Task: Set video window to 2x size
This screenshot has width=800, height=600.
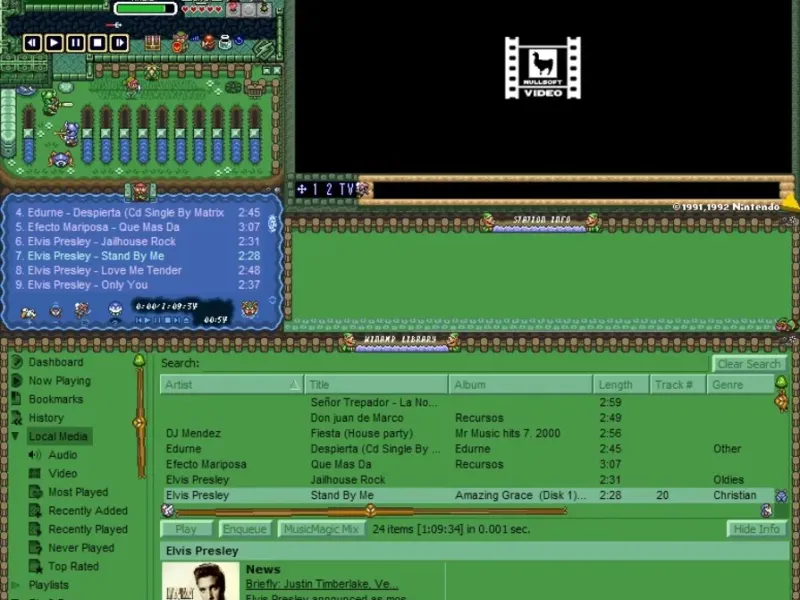Action: [x=329, y=190]
